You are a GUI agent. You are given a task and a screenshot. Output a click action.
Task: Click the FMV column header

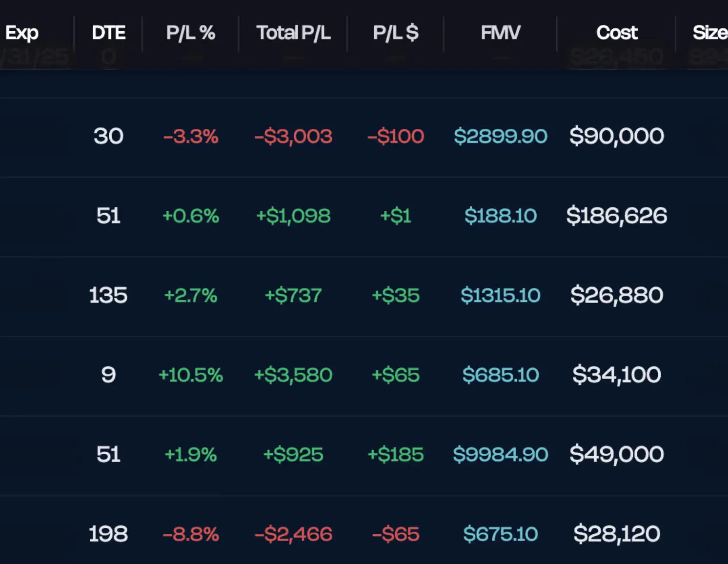coord(500,33)
